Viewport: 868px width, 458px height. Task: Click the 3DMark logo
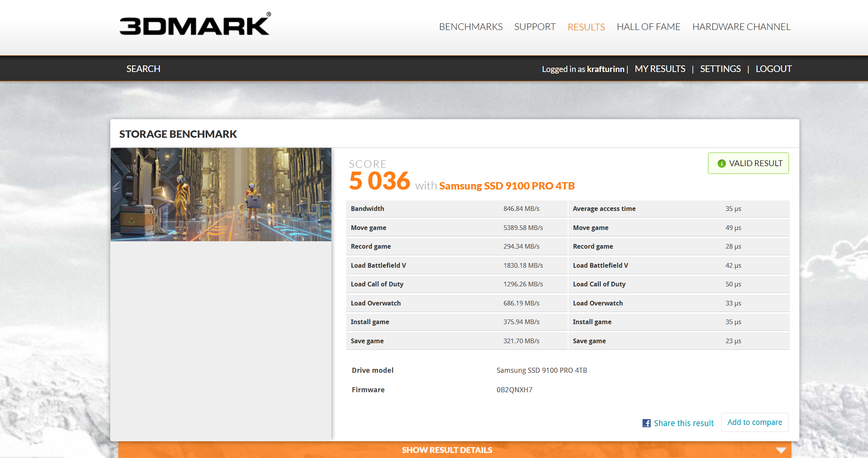pos(195,25)
